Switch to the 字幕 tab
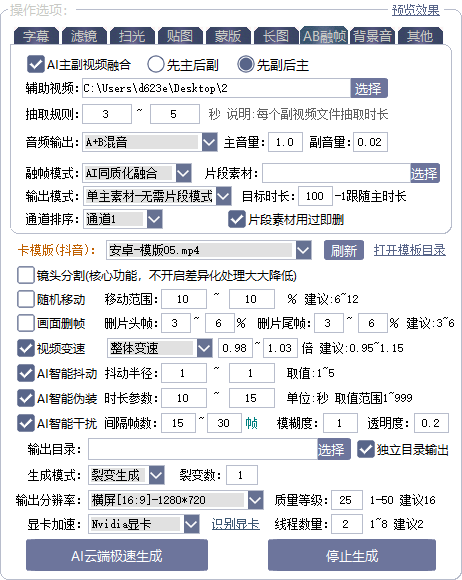This screenshot has height=580, width=462. tap(36, 36)
